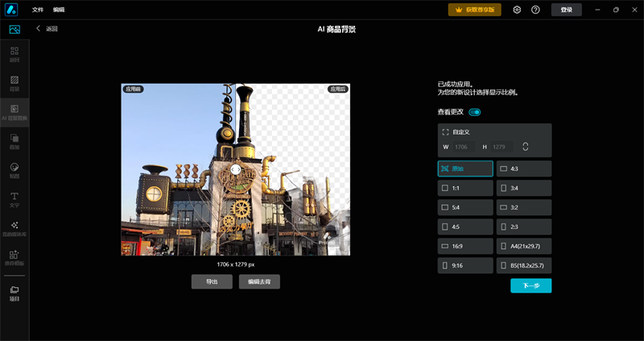Screen dimensions: 644x341
Task: Choose the 3:4 ratio
Action: pyautogui.click(x=524, y=188)
